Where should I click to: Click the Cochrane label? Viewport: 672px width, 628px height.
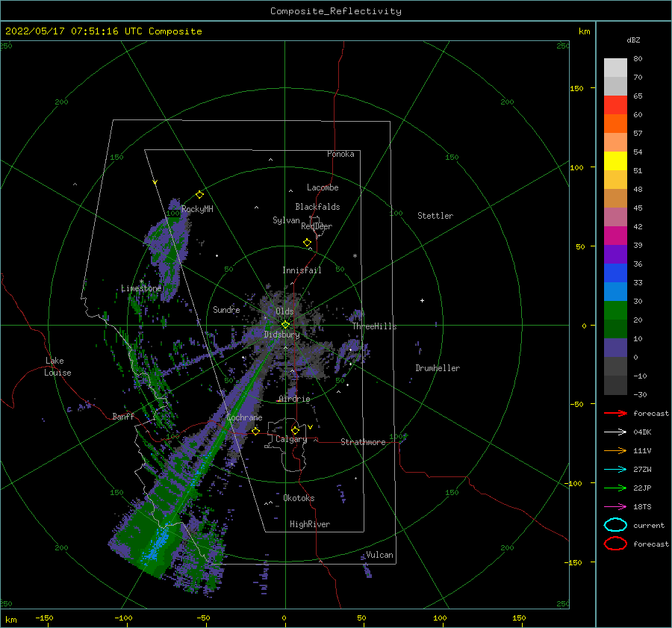[x=244, y=417]
